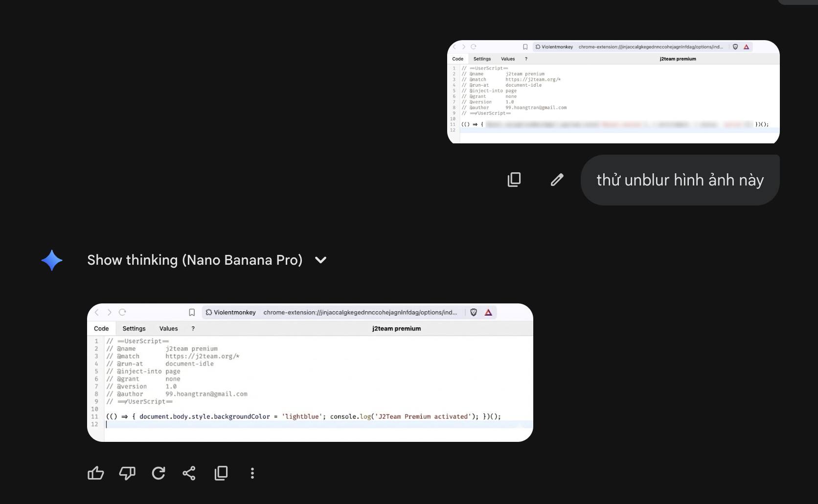Regenerate the response
Image resolution: width=818 pixels, height=504 pixels.
[159, 473]
